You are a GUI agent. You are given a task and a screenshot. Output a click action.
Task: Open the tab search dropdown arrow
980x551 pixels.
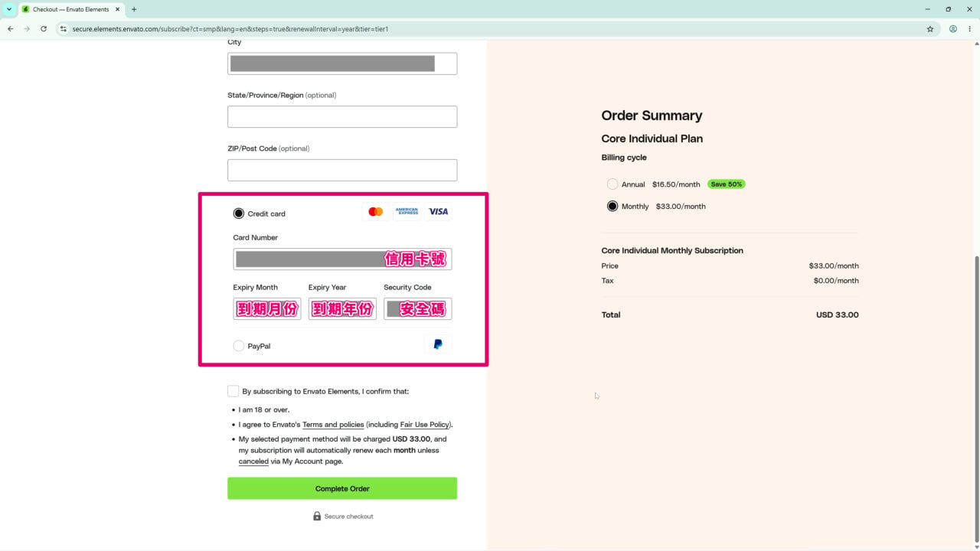tap(8, 9)
